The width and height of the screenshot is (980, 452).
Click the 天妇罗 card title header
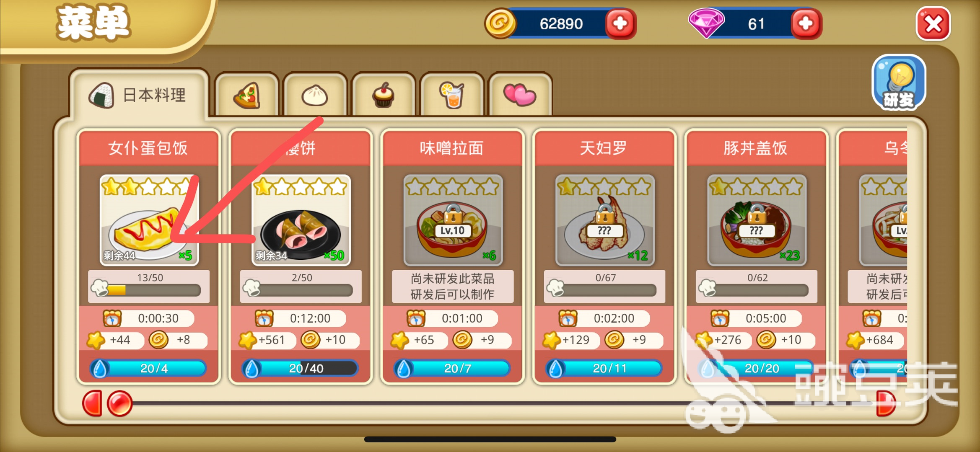pyautogui.click(x=604, y=148)
